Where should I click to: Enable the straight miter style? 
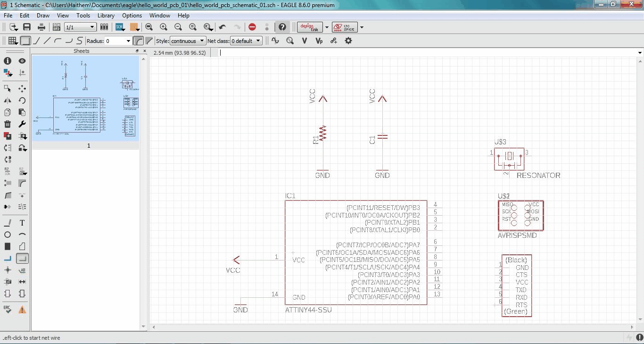click(149, 41)
